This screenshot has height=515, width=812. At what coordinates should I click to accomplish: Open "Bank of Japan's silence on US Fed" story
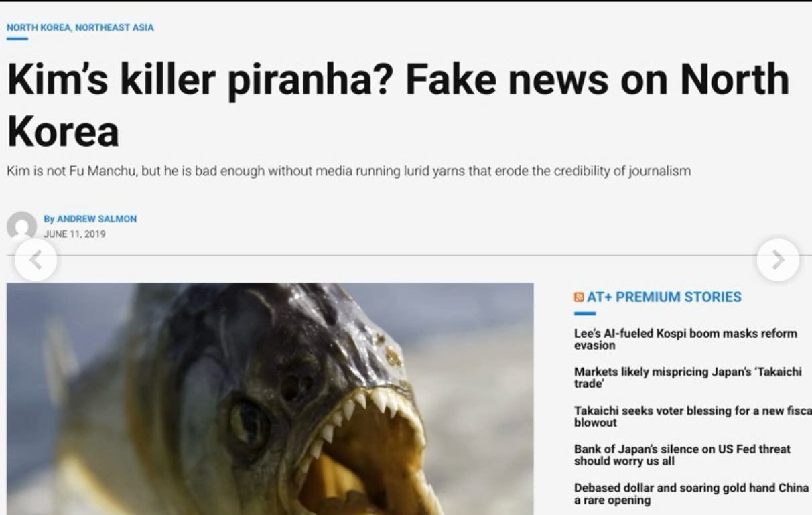pyautogui.click(x=682, y=455)
